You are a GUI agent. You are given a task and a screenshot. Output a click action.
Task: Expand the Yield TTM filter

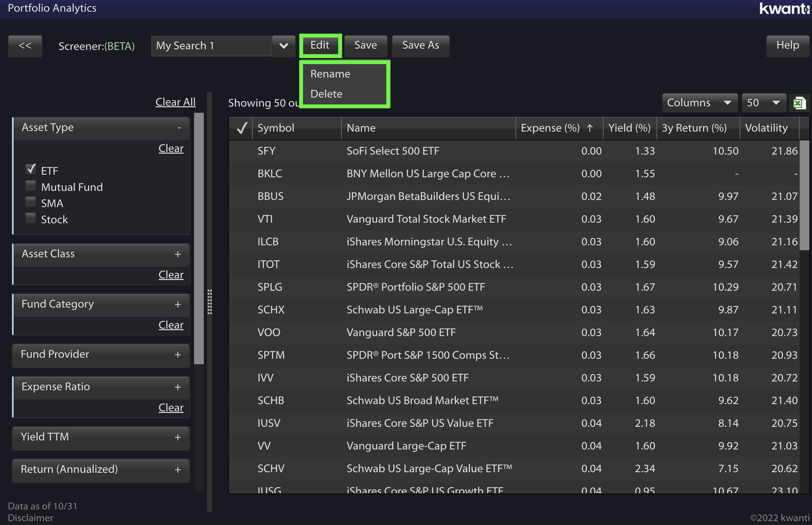[x=178, y=437]
